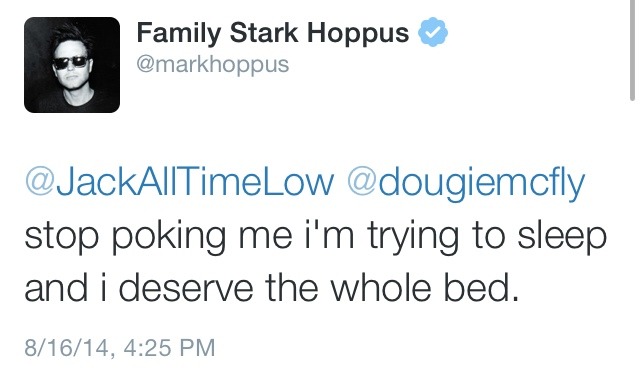Open the @JackAllTimeLow mention

tap(179, 182)
